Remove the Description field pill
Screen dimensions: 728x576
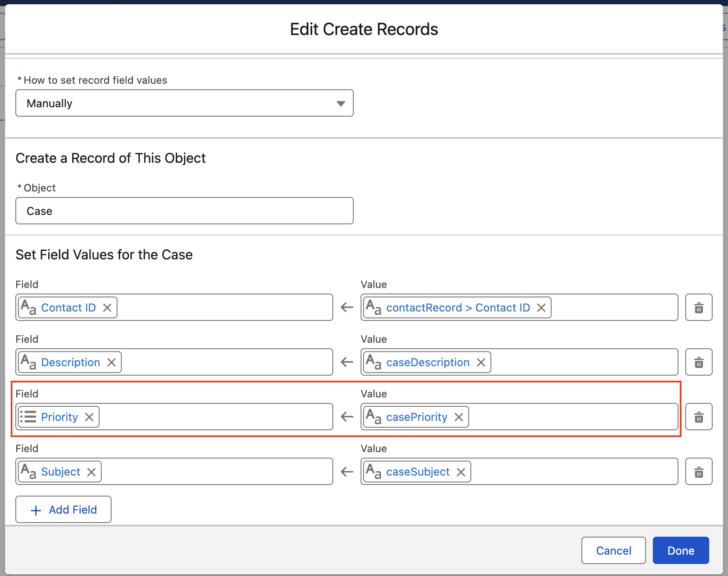pos(112,362)
